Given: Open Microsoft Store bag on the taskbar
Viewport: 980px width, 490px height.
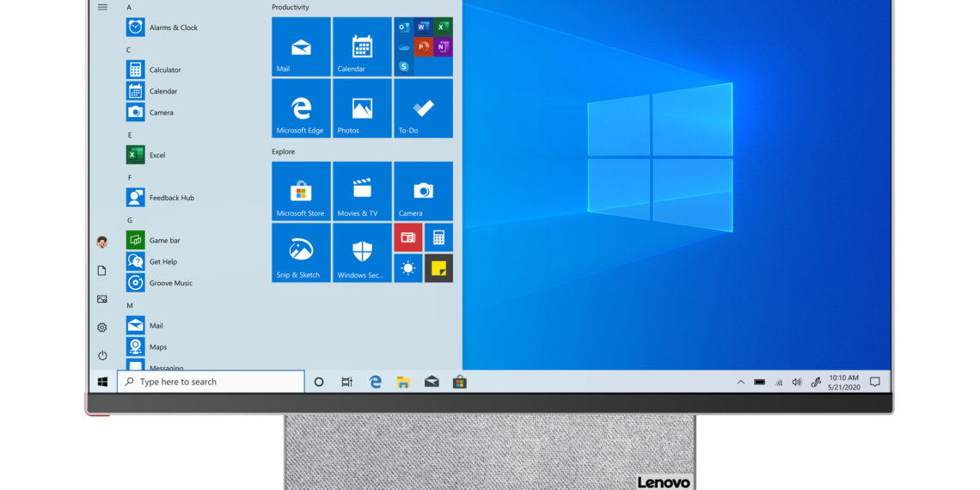Looking at the screenshot, I should (x=460, y=382).
